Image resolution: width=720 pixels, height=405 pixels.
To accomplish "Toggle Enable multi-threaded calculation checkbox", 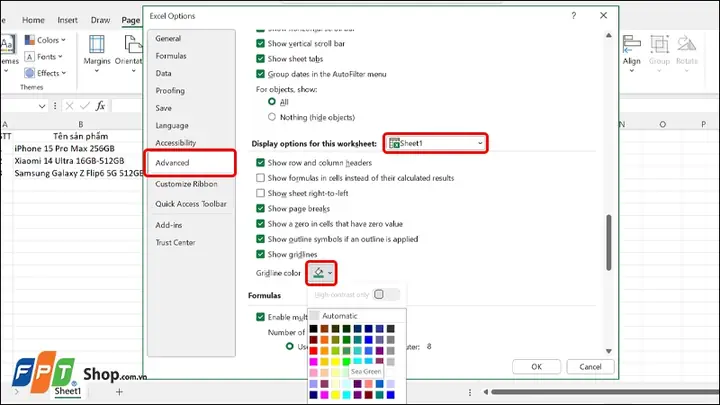I will [x=260, y=317].
